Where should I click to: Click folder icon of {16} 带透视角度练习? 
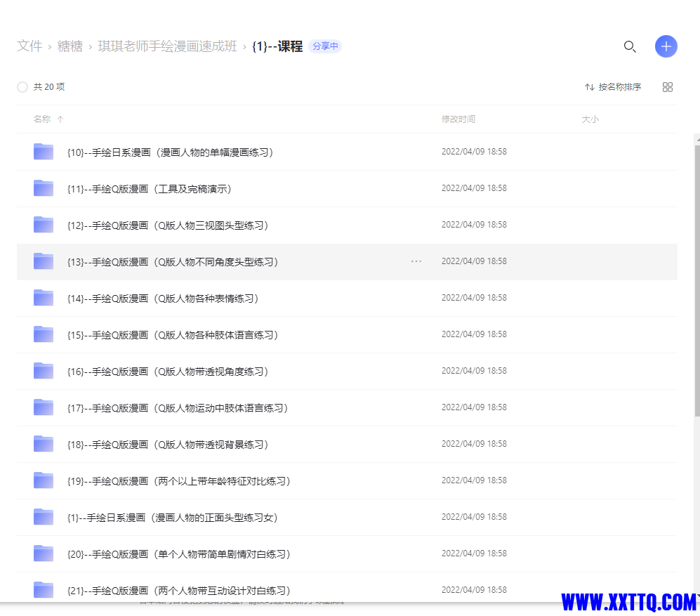click(x=44, y=371)
